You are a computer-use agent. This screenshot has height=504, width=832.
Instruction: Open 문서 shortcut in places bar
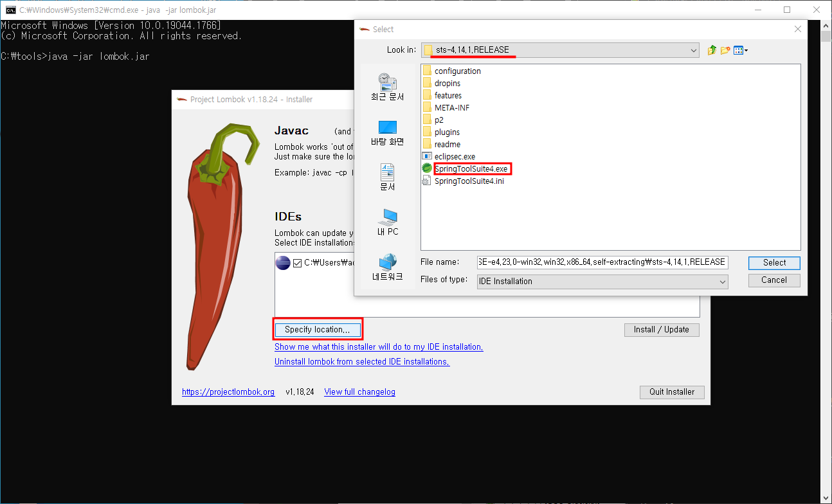(388, 177)
